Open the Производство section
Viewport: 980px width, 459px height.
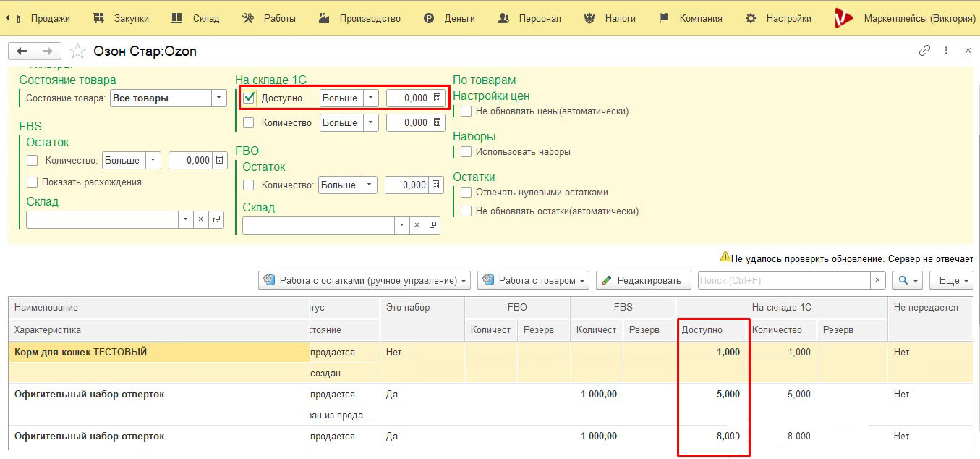coord(359,18)
